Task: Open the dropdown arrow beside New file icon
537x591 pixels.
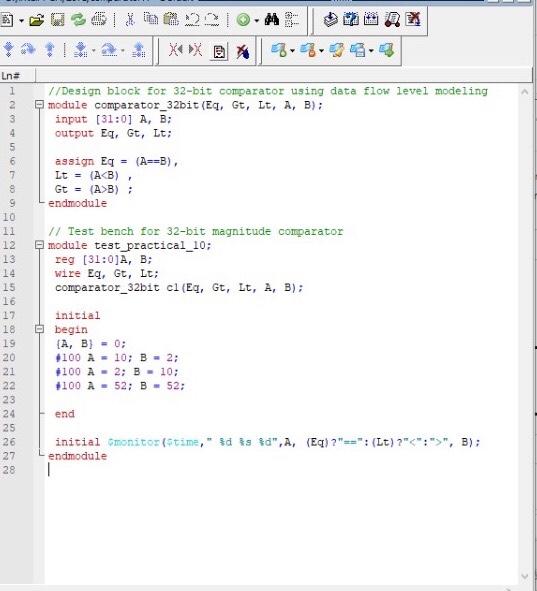Action: click(x=21, y=20)
